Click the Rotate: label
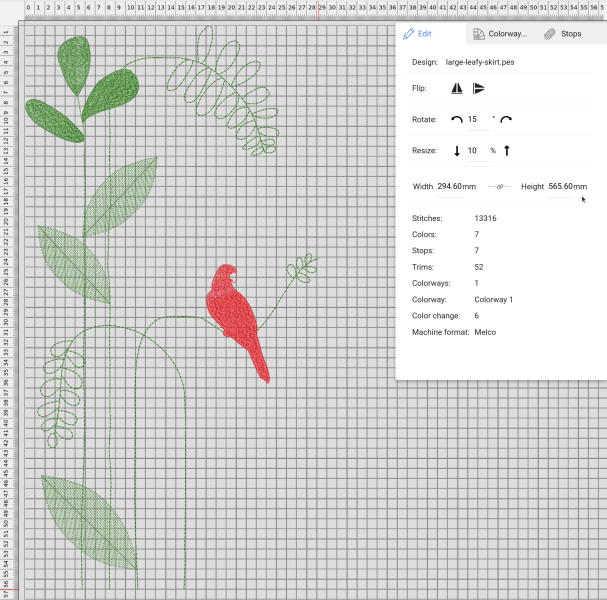The height and width of the screenshot is (600, 607). [x=424, y=120]
